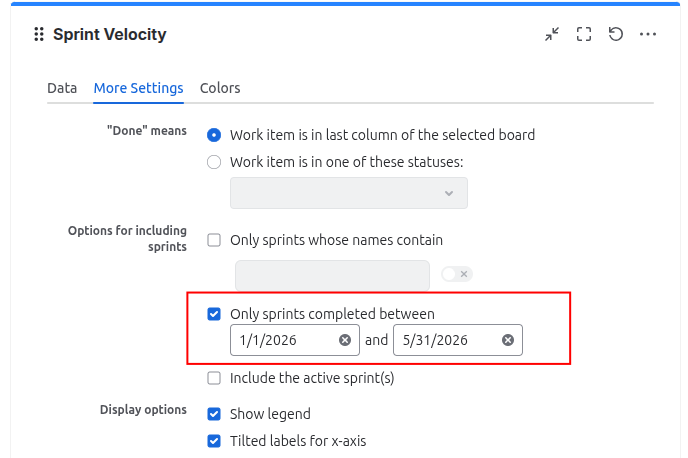The width and height of the screenshot is (688, 458).
Task: Clear the 5/31/2026 end date
Action: coord(508,340)
